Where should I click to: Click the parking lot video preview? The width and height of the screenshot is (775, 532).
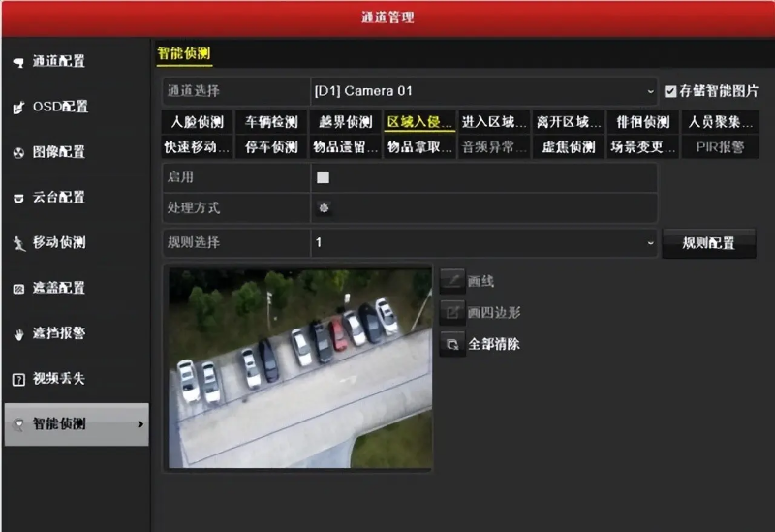pos(298,367)
